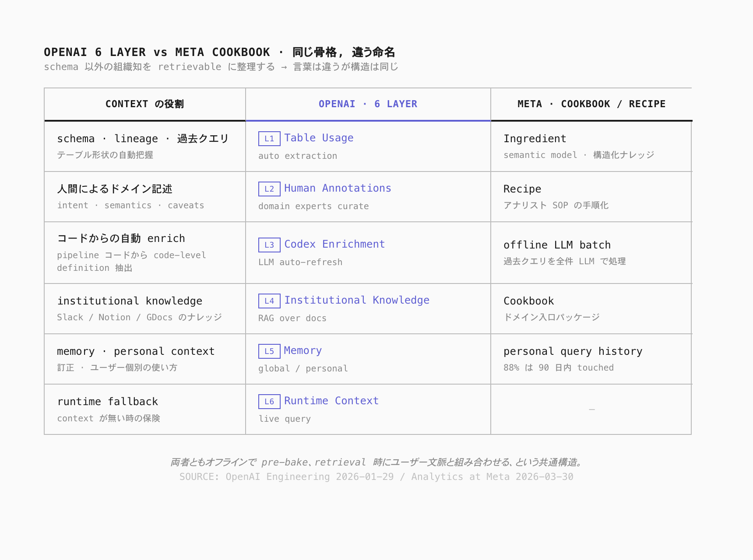Click the L1 layer badge

[269, 139]
